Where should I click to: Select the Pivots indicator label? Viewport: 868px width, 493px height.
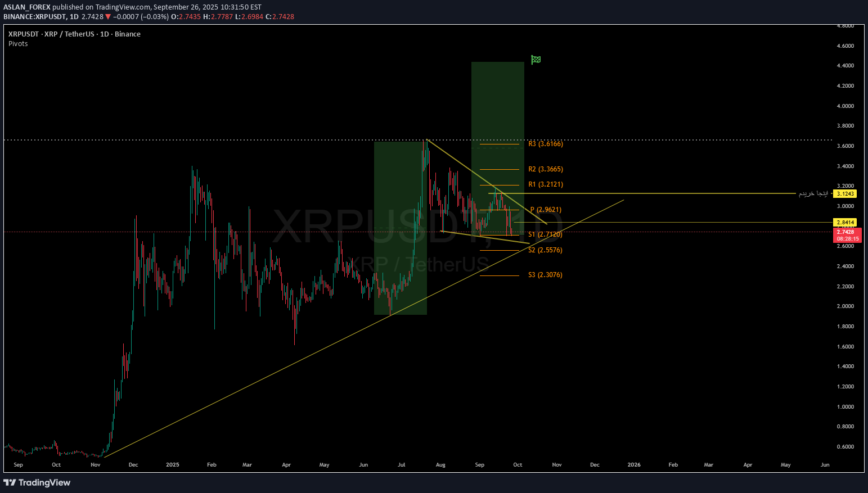(17, 43)
